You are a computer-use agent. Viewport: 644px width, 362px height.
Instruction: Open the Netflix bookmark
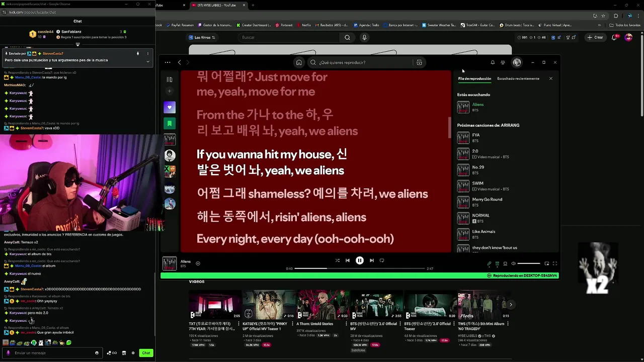coord(304,25)
